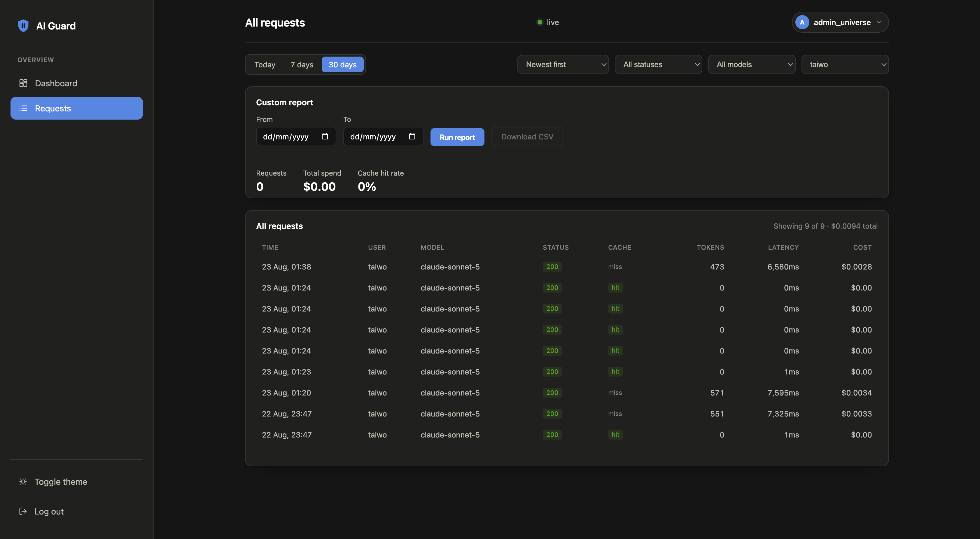The image size is (980, 539).
Task: Click the 200 status badge in 01:38 row
Action: tap(552, 267)
